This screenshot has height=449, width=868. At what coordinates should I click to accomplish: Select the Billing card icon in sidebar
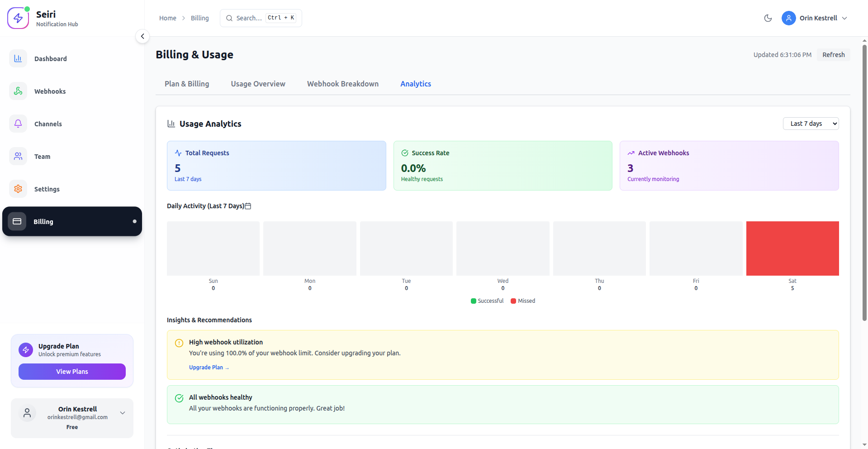pyautogui.click(x=18, y=221)
